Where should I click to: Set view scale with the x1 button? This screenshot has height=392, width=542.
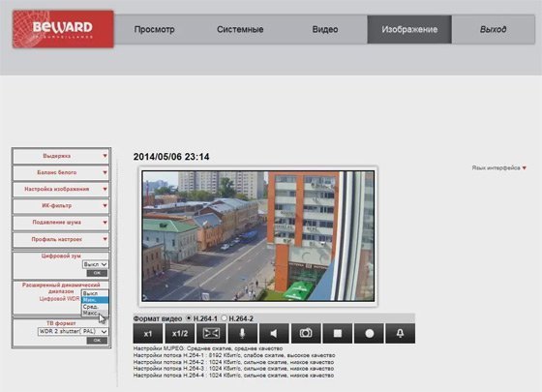click(x=147, y=333)
